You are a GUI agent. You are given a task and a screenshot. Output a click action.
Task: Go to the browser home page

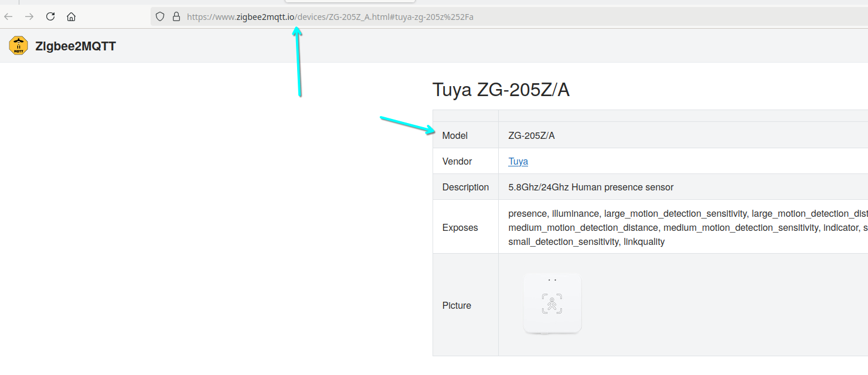[x=71, y=16]
